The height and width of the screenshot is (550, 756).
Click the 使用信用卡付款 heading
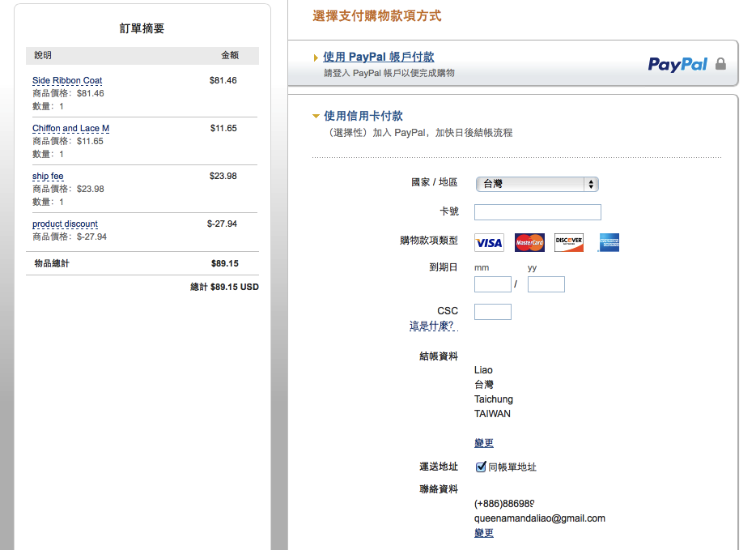click(363, 116)
